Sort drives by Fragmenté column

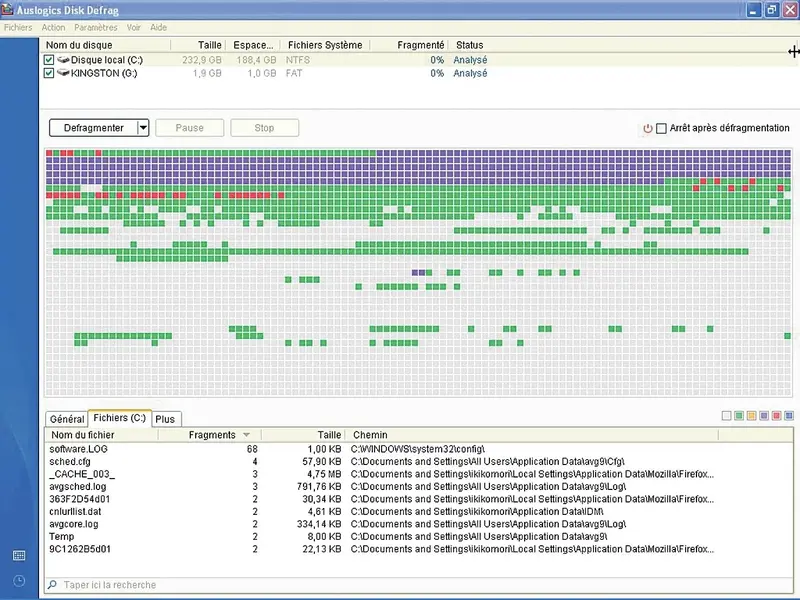(409, 45)
